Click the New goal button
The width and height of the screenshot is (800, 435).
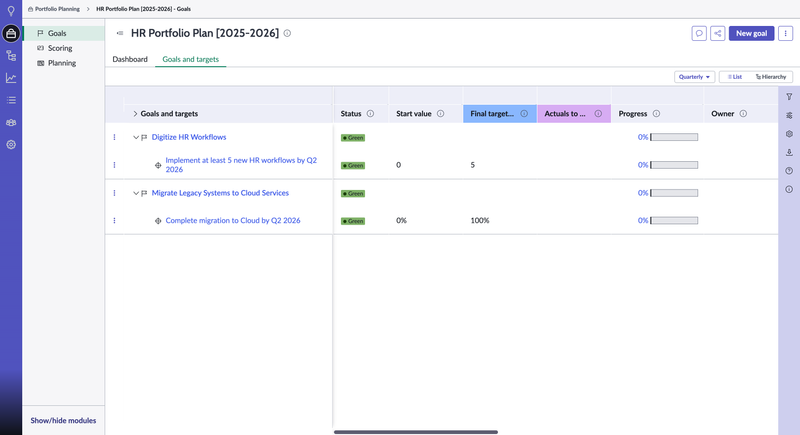point(751,33)
